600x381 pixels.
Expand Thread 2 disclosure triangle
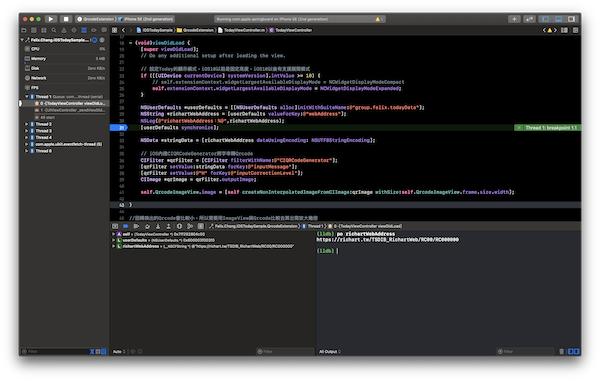click(x=27, y=124)
